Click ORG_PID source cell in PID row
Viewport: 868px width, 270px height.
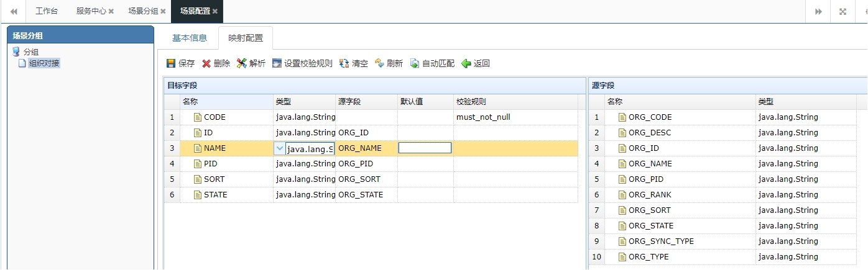click(366, 164)
